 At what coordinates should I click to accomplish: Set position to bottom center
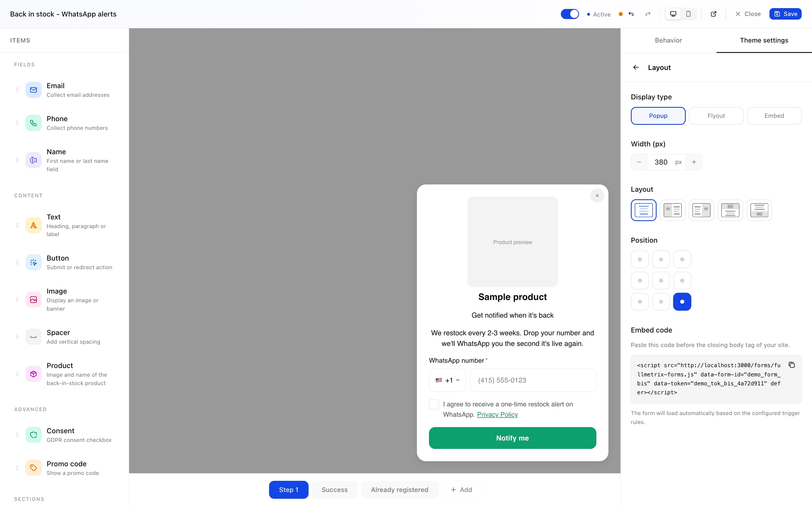(x=661, y=302)
